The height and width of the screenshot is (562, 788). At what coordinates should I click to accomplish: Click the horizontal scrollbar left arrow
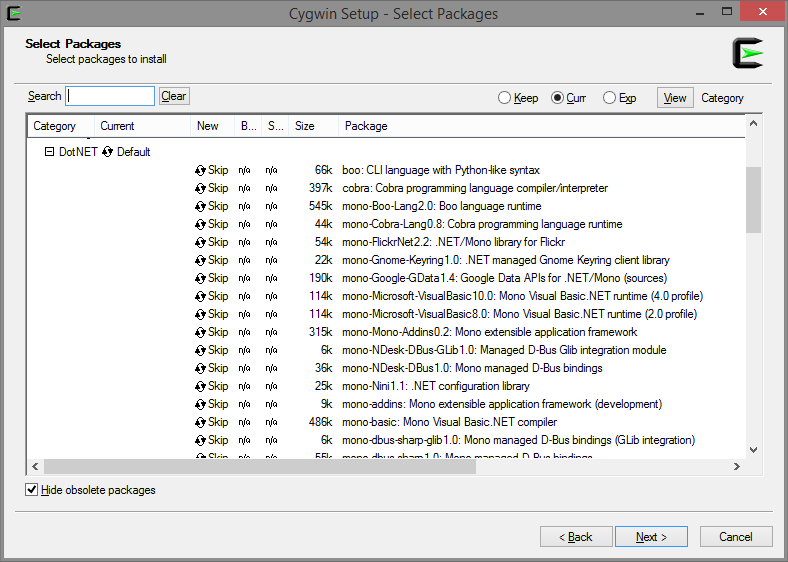(x=35, y=466)
